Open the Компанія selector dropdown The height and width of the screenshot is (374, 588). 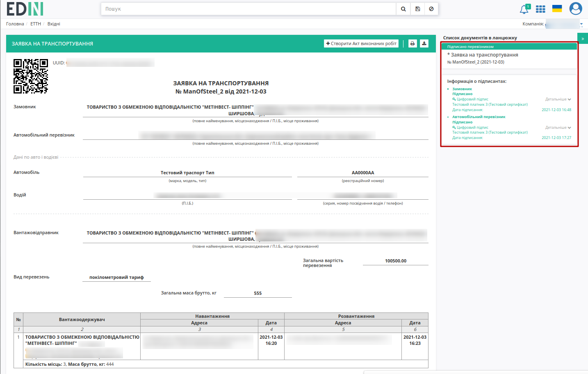[x=564, y=24]
